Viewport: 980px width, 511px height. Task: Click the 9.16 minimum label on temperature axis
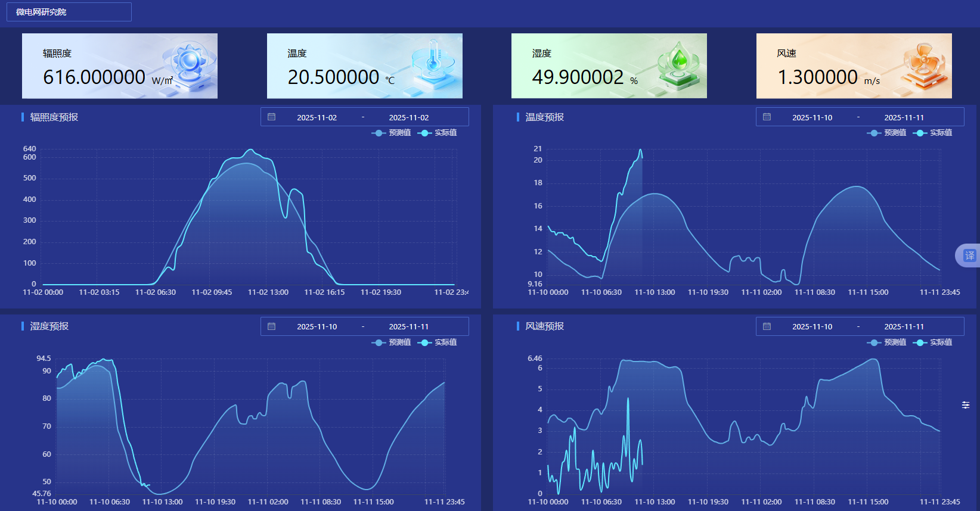(x=535, y=284)
